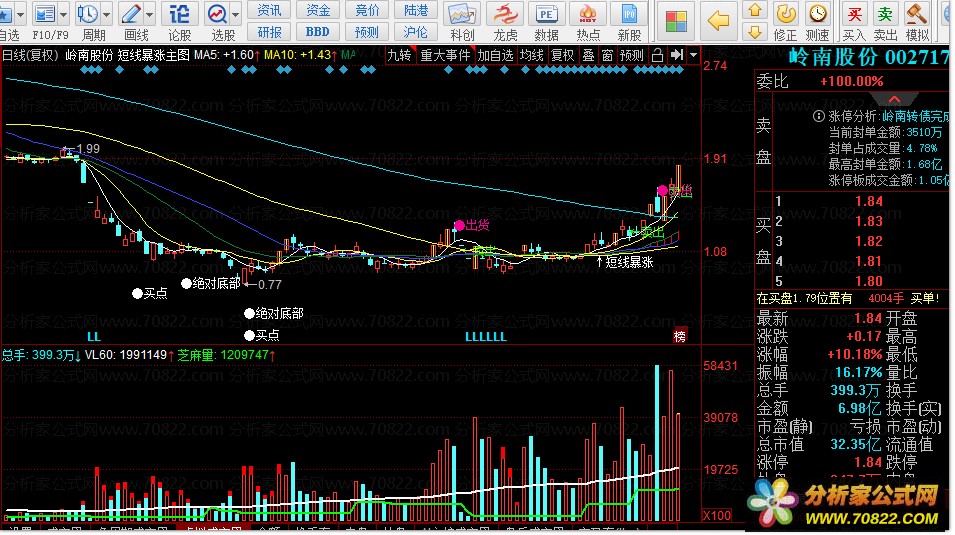Open the multicolor grid icon

click(675, 21)
